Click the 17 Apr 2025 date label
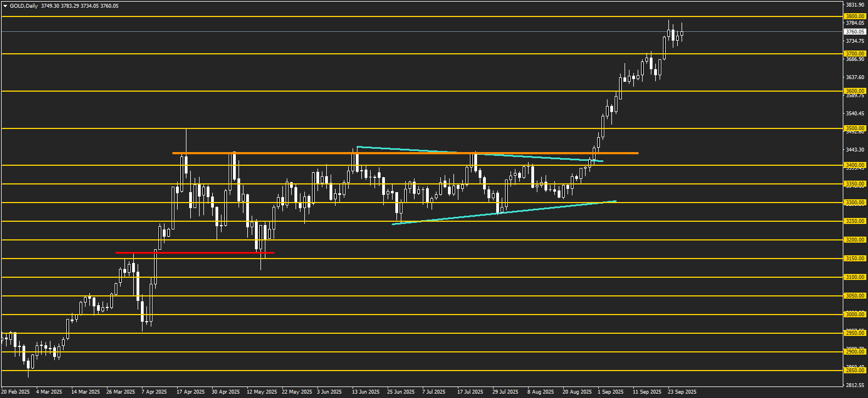The height and width of the screenshot is (398, 868). [x=191, y=392]
